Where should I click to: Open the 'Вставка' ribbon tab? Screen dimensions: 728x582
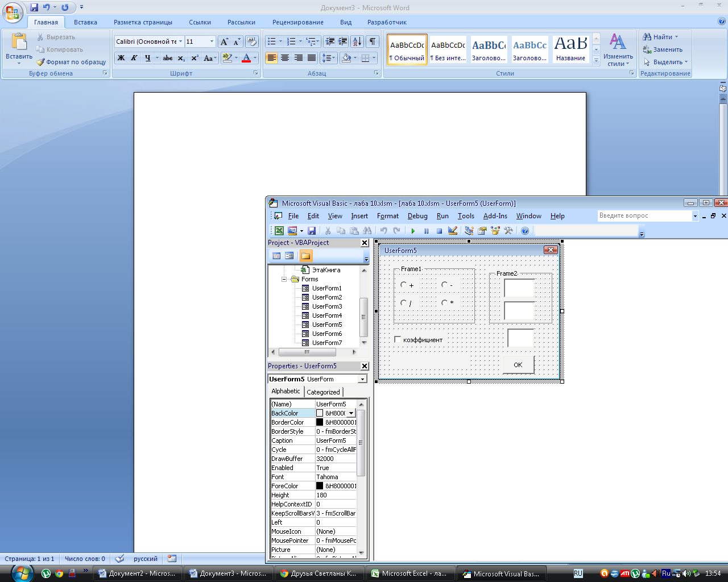point(85,22)
